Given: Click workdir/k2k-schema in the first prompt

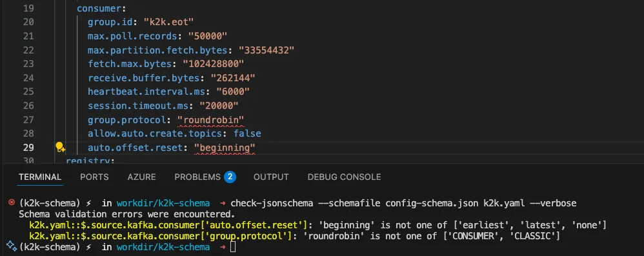Looking at the screenshot, I should (163, 203).
